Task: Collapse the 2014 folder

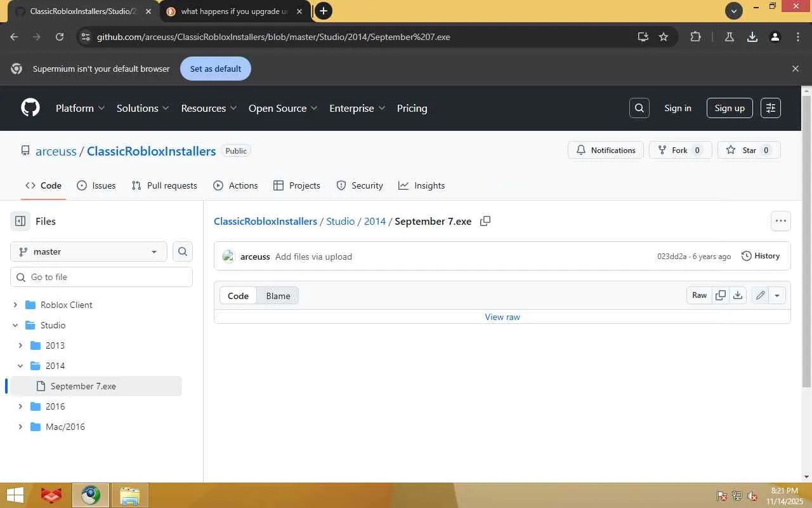Action: [x=20, y=366]
